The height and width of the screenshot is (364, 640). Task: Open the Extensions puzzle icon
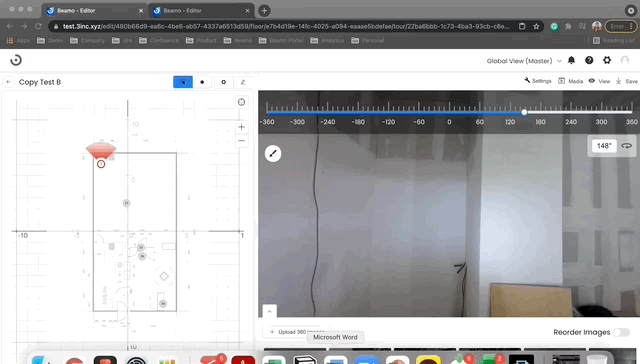point(568,27)
